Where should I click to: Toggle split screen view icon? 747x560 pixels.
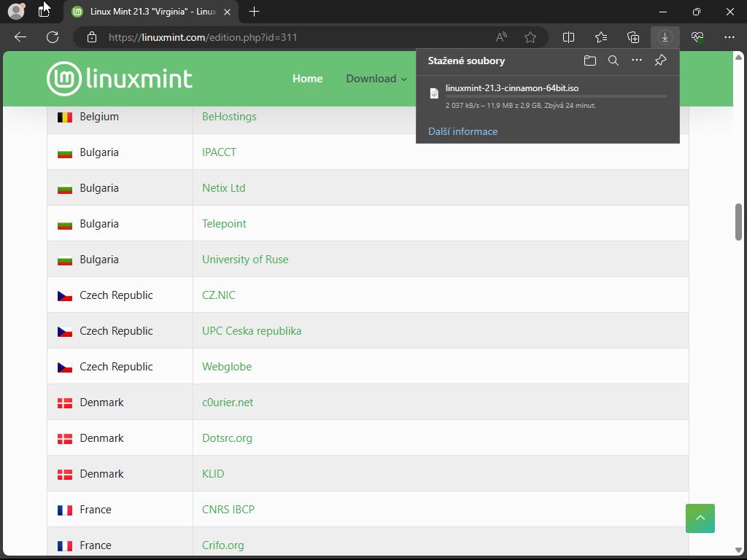569,37
